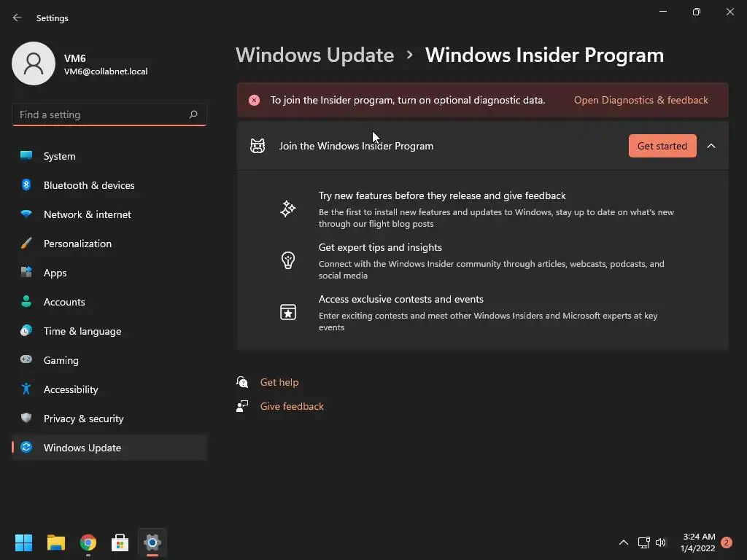Show hidden tray icons chevron
747x560 pixels.
tap(623, 542)
